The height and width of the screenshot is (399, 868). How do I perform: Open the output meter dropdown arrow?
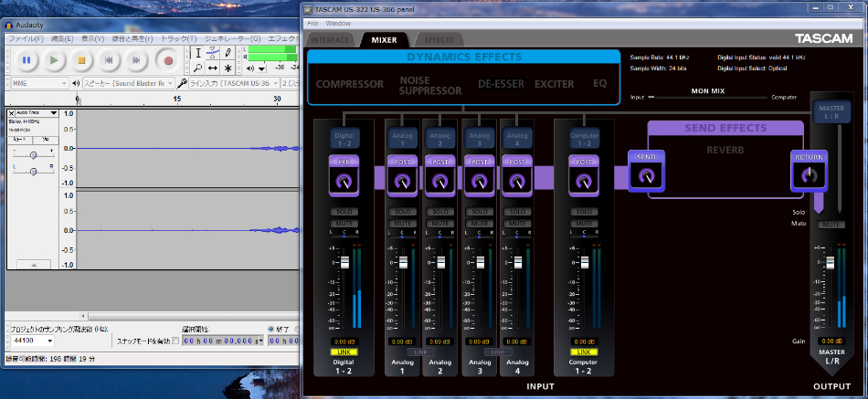(261, 69)
